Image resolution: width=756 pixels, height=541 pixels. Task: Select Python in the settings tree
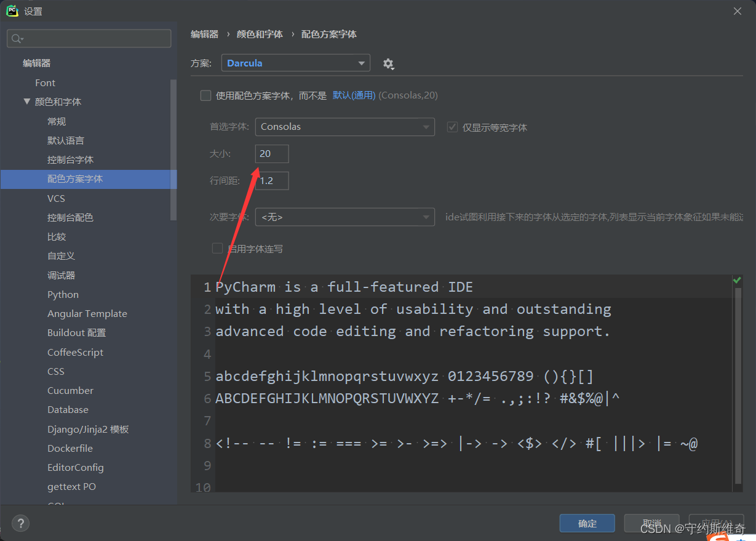63,294
